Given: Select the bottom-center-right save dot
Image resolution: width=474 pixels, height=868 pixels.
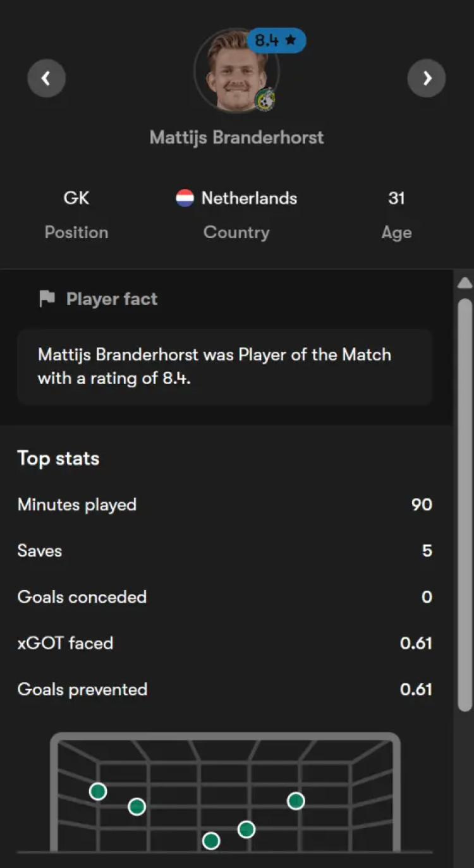Looking at the screenshot, I should (x=246, y=829).
